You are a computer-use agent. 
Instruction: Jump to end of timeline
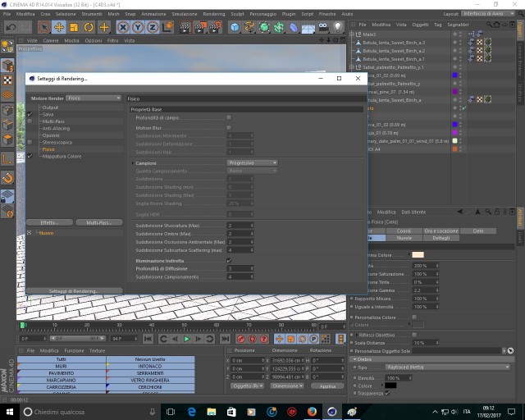[x=226, y=339]
